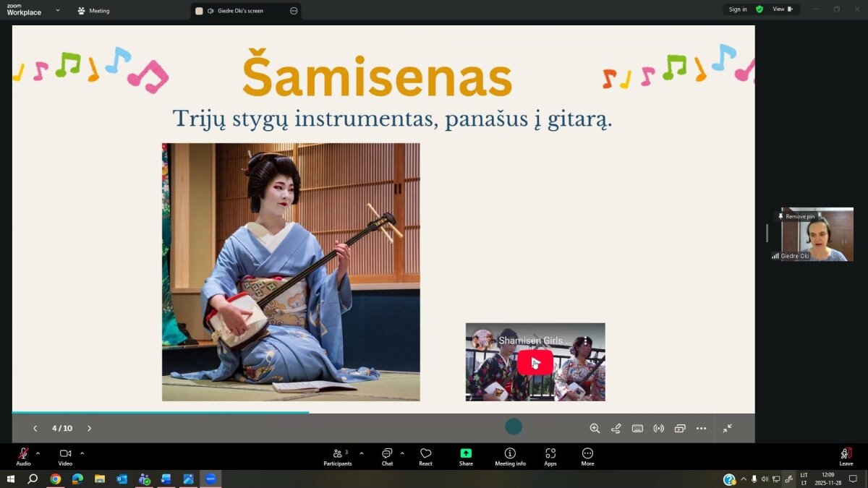Go to the previous slide
868x488 pixels.
point(35,428)
